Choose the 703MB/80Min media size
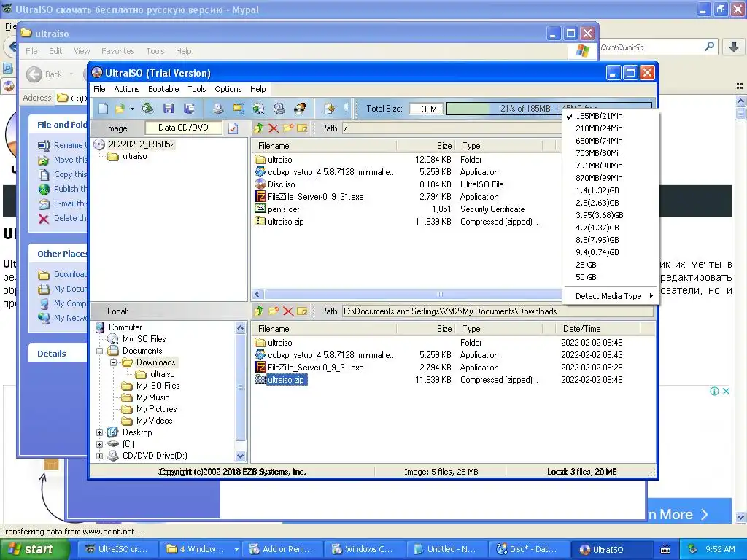Screen dimensions: 747x560 click(x=599, y=153)
